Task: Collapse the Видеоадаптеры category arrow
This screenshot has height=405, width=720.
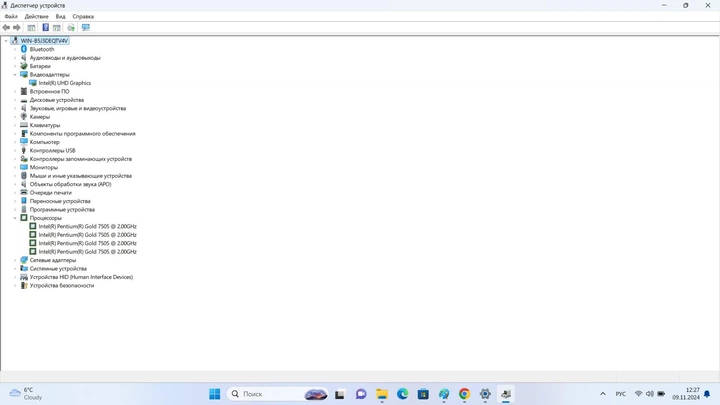Action: [15, 74]
